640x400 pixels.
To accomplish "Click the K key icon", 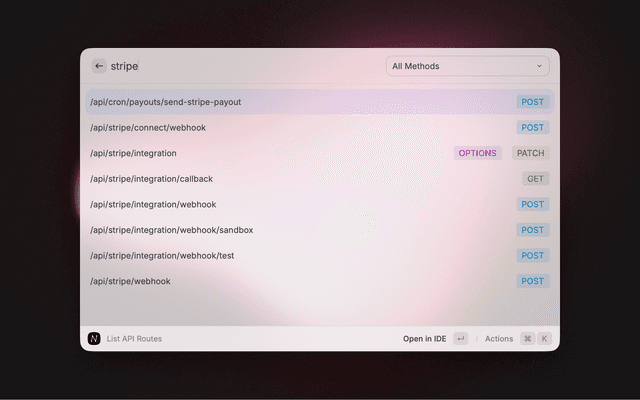I will coord(545,339).
